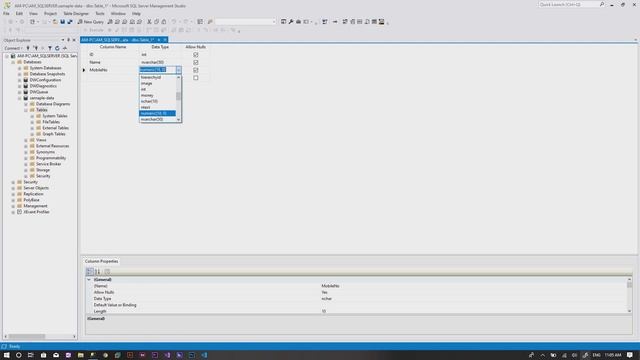The height and width of the screenshot is (360, 640).
Task: Select the Column Properties tab
Action: click(101, 261)
